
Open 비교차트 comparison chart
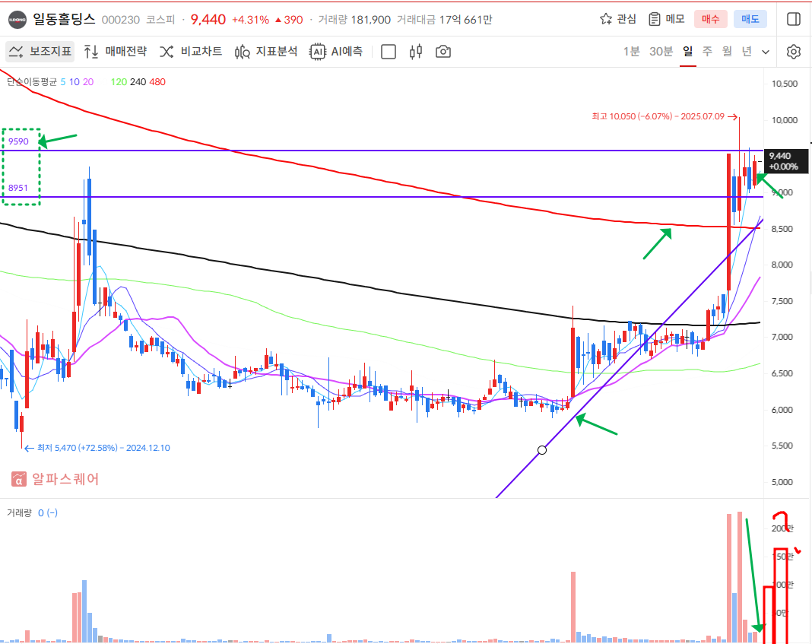pyautogui.click(x=191, y=51)
